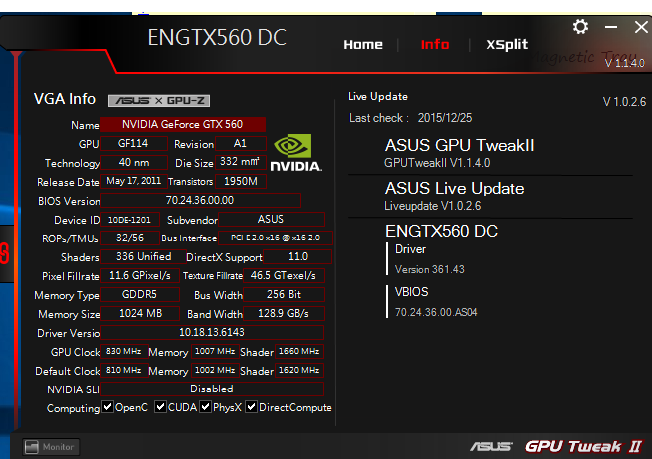
Task: Click the Band Width value 128.9 GB/s
Action: 284,313
